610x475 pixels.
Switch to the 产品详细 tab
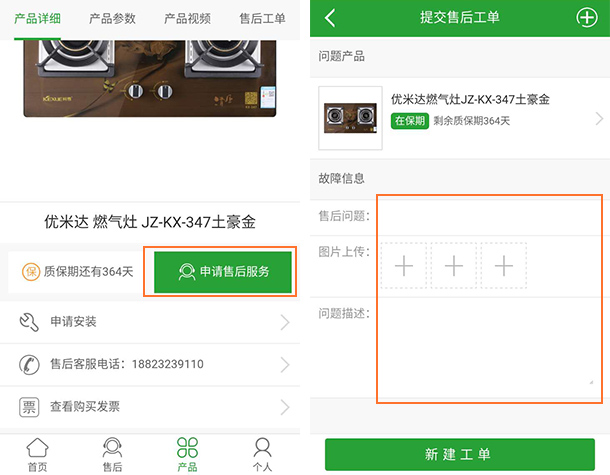(37, 18)
